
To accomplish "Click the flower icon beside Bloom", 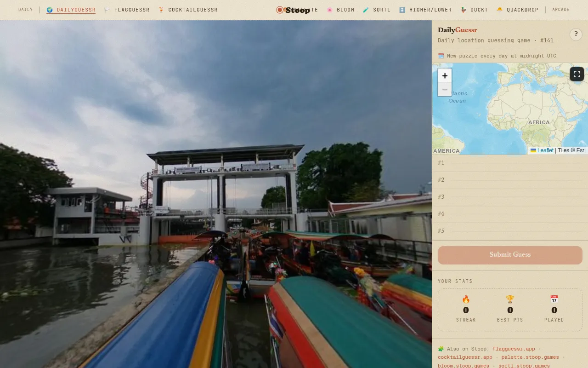I will [x=330, y=10].
